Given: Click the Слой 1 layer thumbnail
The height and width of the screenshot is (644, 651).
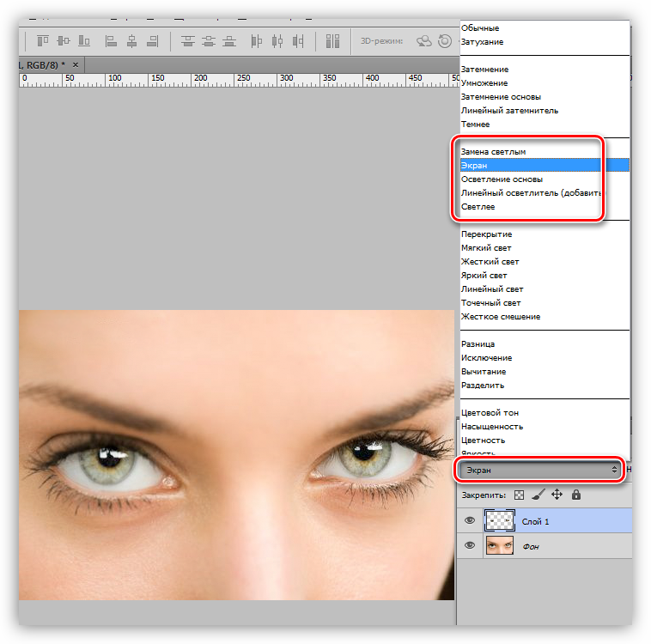Looking at the screenshot, I should [500, 520].
